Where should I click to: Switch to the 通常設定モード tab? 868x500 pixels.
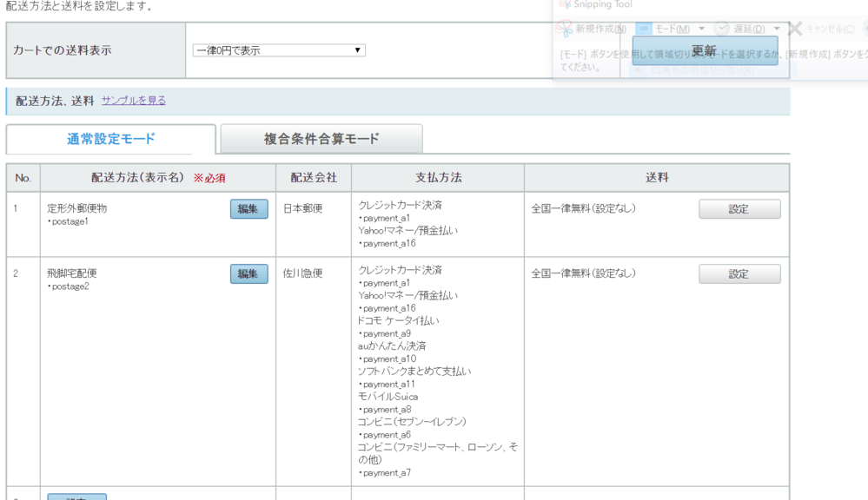(110, 139)
